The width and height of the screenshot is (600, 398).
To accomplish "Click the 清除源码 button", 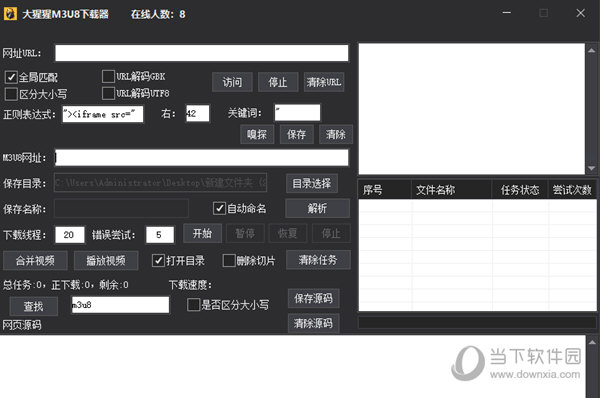I will pos(313,323).
